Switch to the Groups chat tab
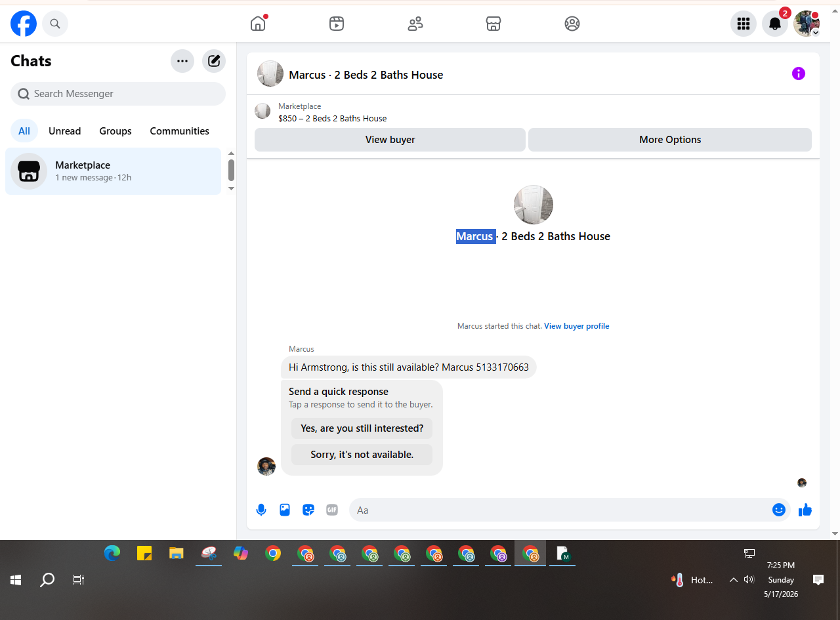 click(115, 131)
